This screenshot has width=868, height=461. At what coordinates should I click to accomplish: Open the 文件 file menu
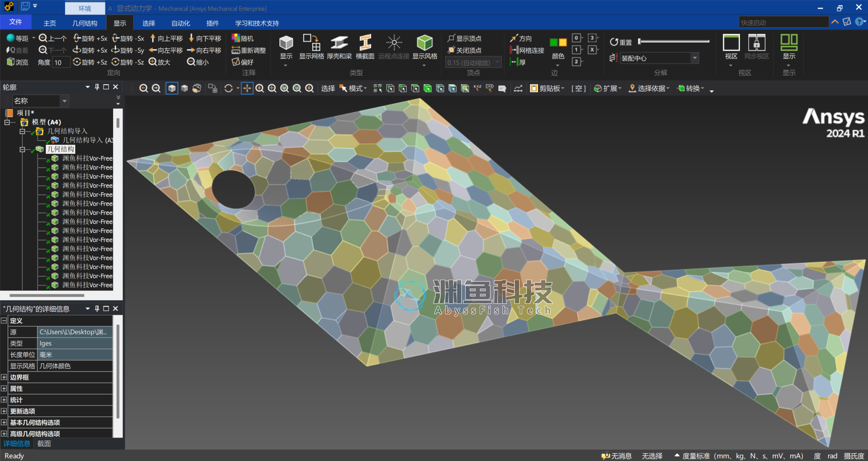pos(15,22)
